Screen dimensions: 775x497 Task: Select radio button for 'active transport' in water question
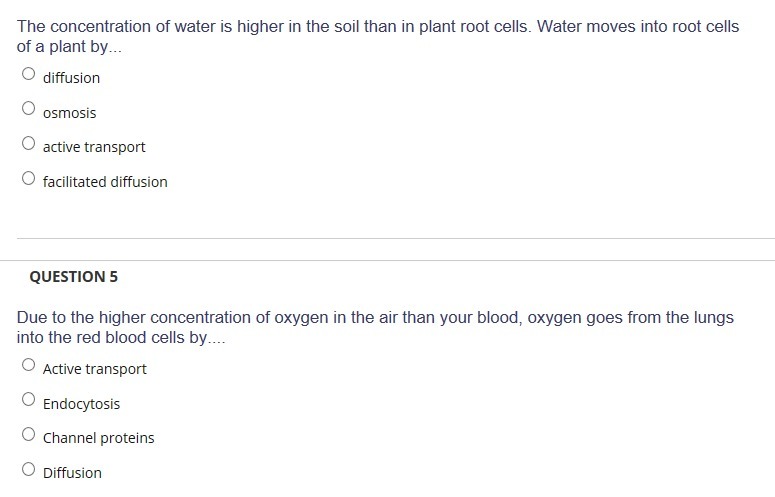click(29, 144)
